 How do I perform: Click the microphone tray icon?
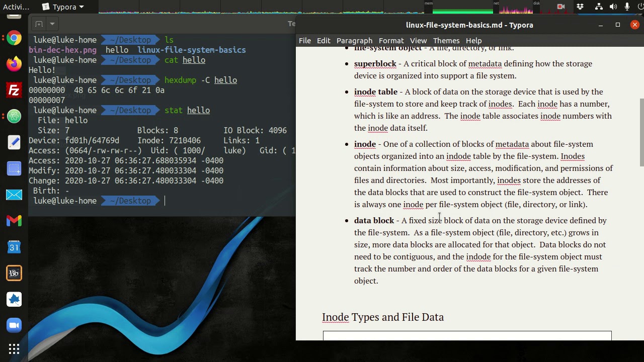[x=627, y=7]
